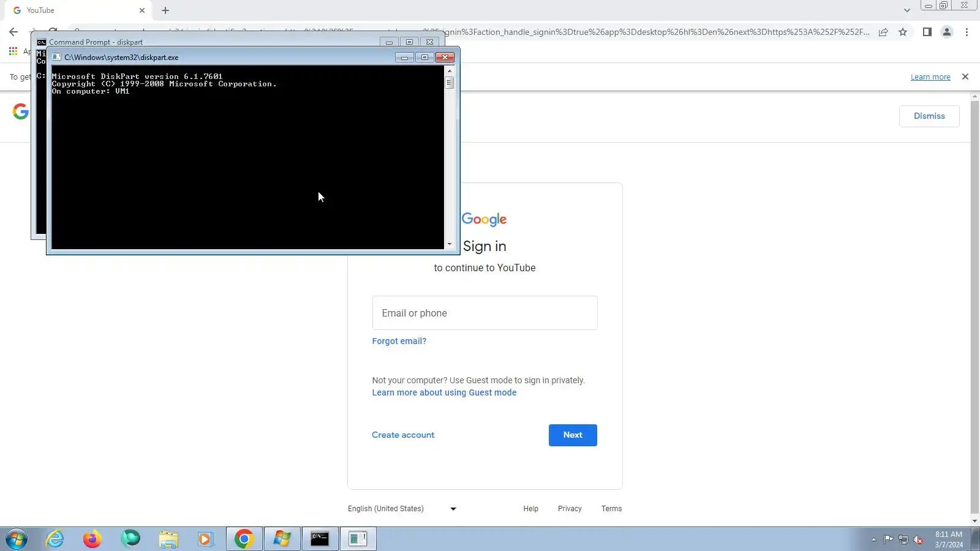The width and height of the screenshot is (980, 551).
Task: Bookmark this page with the star icon
Action: coord(903,32)
